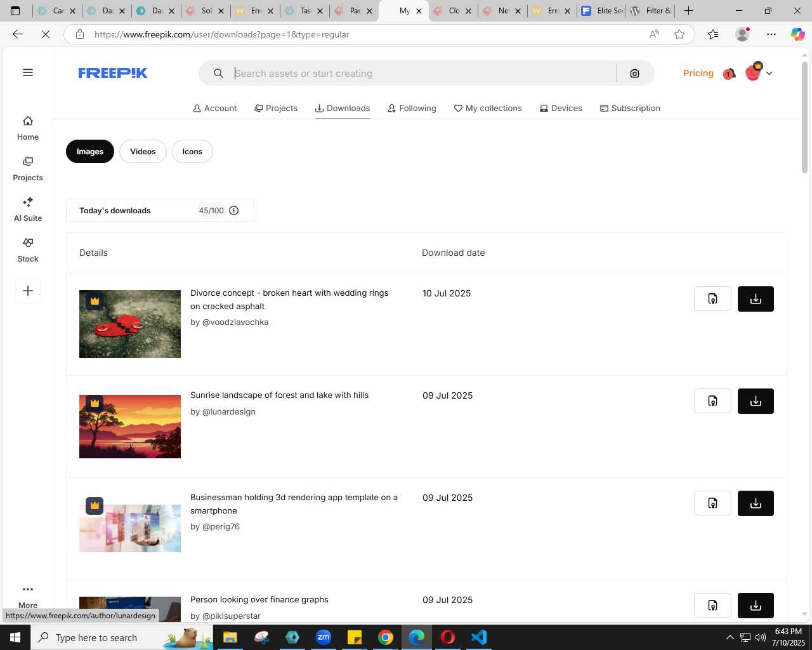Open the notifications bell icon
Image resolution: width=812 pixels, height=650 pixels.
click(x=729, y=74)
